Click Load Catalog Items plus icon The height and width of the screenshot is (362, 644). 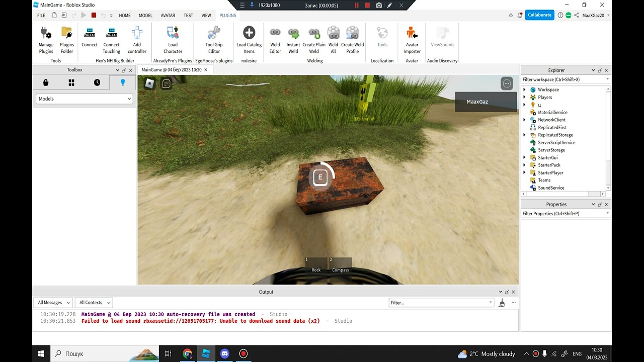(249, 33)
